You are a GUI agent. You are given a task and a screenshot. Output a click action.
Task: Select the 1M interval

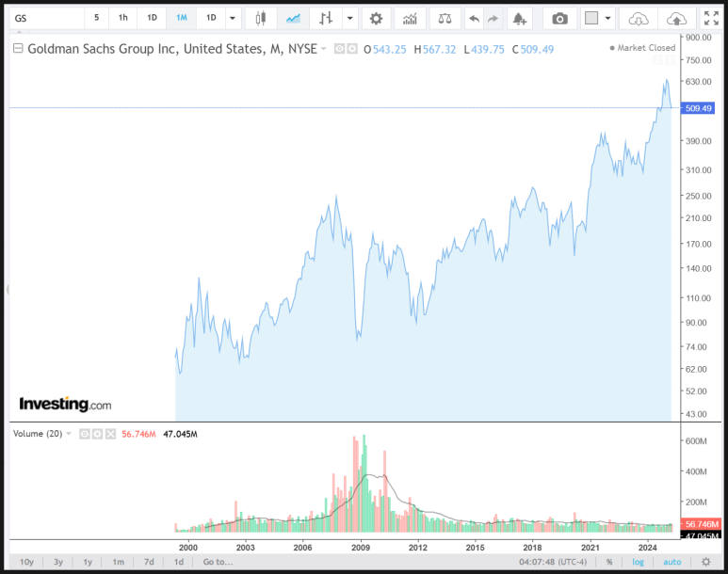pyautogui.click(x=182, y=18)
